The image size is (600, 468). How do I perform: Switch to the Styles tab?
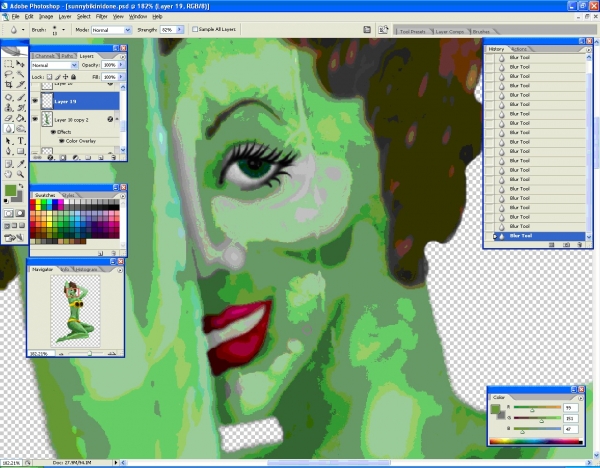click(68, 196)
